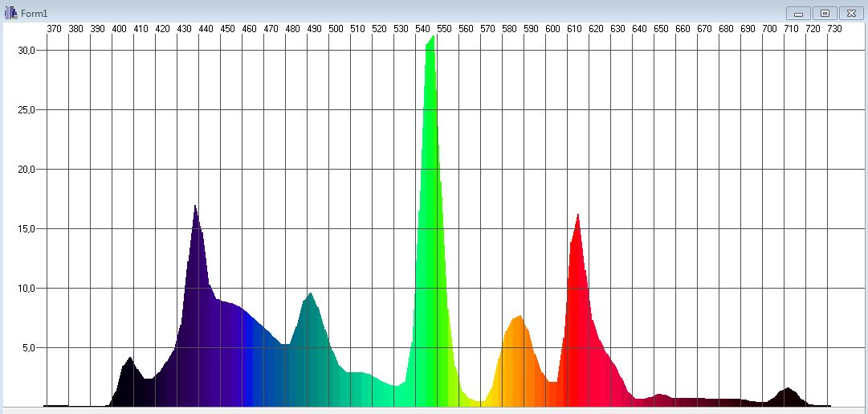Click the 430 wavelength label
Image resolution: width=868 pixels, height=414 pixels.
[184, 29]
